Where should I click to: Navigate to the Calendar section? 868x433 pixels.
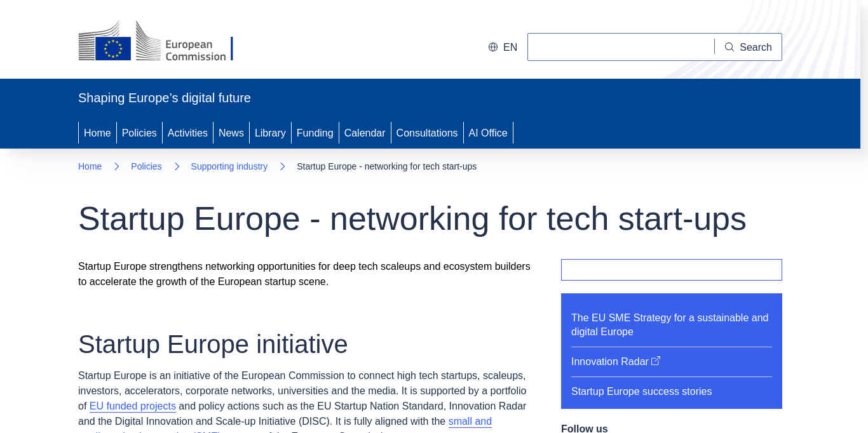point(365,133)
